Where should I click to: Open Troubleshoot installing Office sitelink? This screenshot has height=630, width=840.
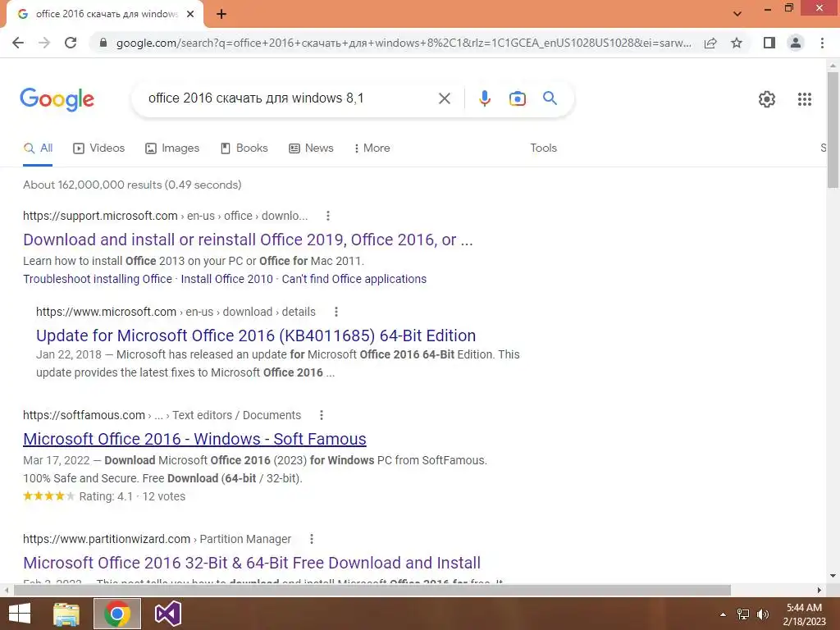(98, 279)
